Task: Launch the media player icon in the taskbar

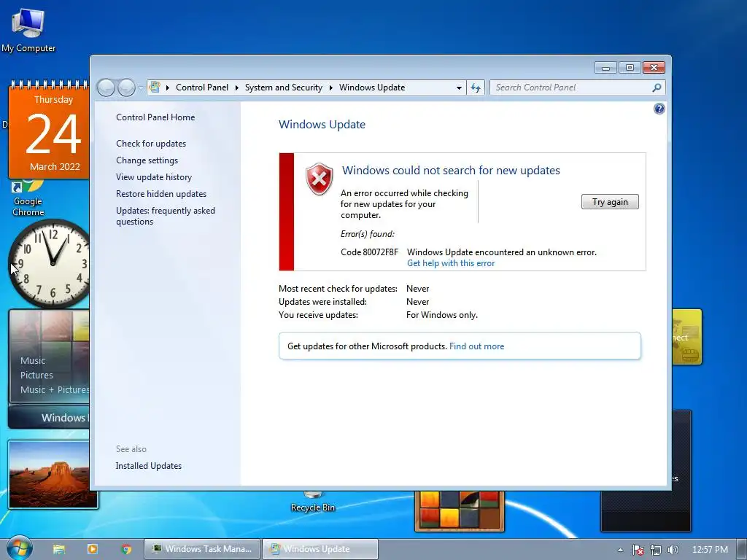Action: pos(93,549)
